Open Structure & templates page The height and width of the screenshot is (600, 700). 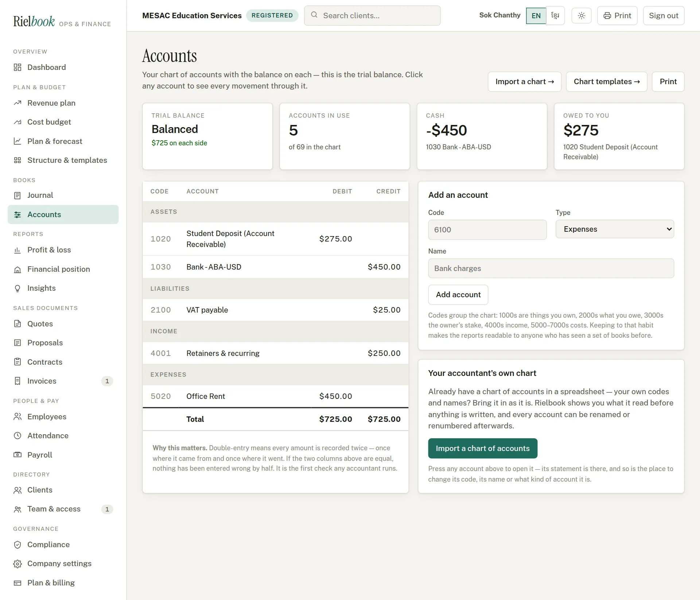coord(63,160)
